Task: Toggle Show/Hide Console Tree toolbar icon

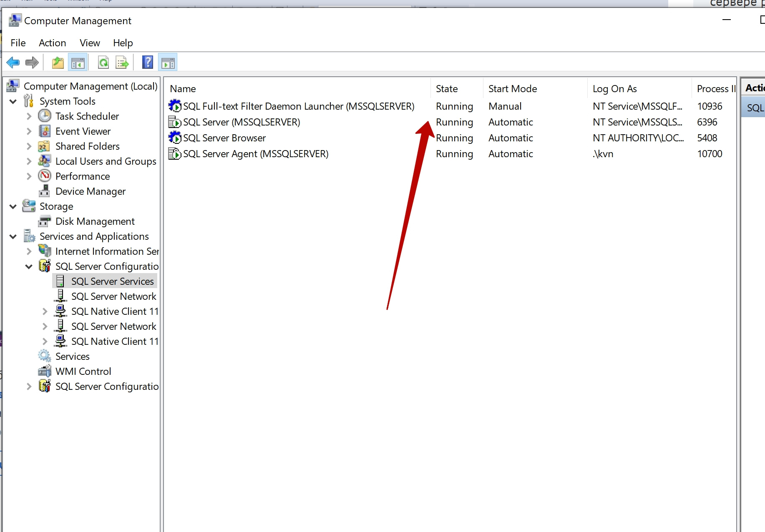Action: [78, 63]
